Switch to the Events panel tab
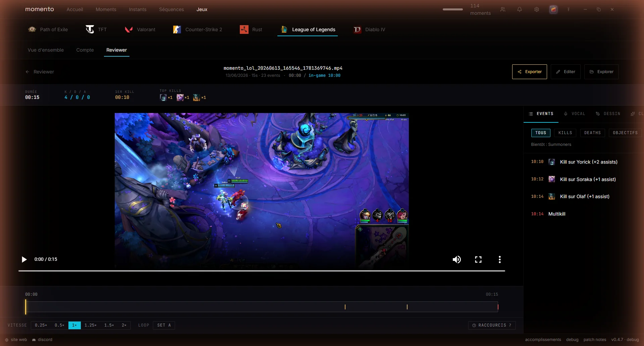The image size is (644, 346). (x=541, y=114)
